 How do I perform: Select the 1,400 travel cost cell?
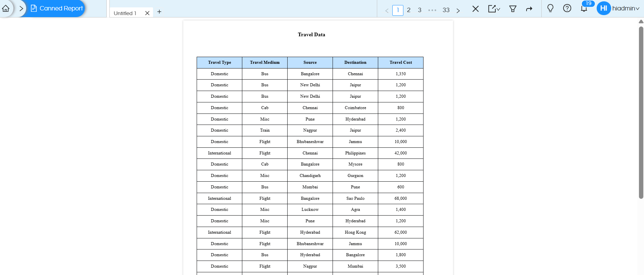coord(401,210)
